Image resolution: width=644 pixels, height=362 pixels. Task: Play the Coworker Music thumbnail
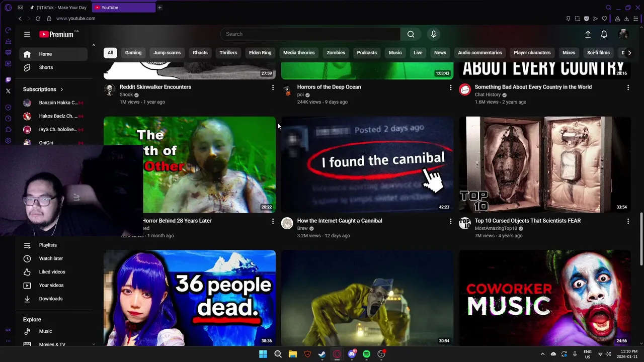point(545,298)
